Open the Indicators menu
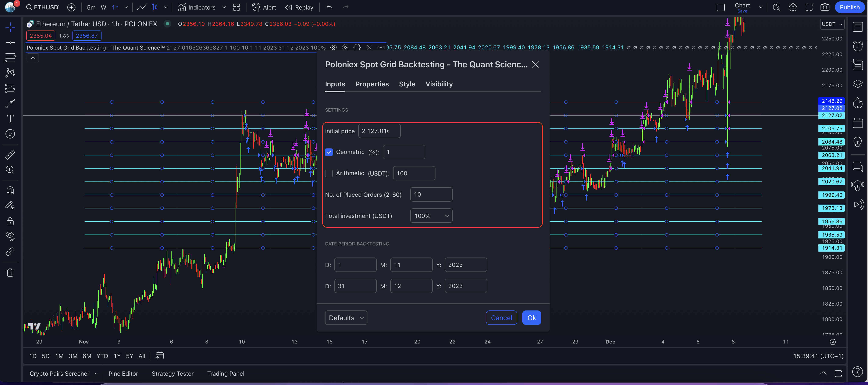The height and width of the screenshot is (385, 868). [197, 7]
